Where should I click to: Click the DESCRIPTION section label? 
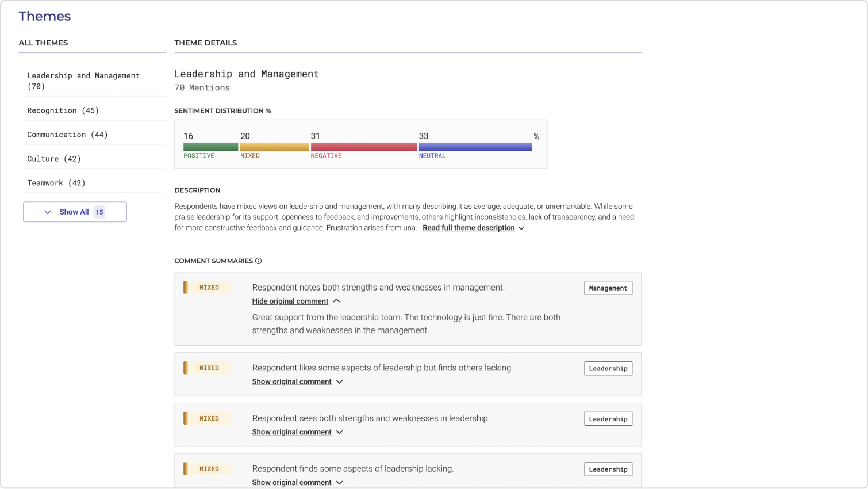[197, 190]
